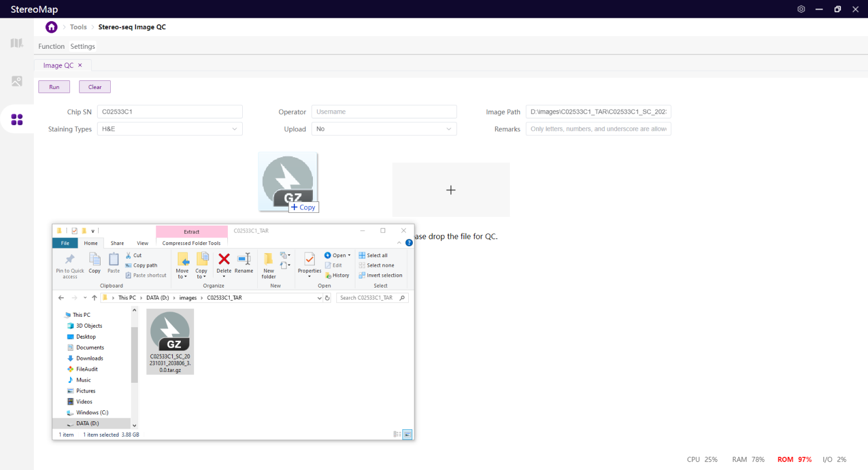Open the image sidebar icon
This screenshot has height=470, width=868.
pos(17,81)
